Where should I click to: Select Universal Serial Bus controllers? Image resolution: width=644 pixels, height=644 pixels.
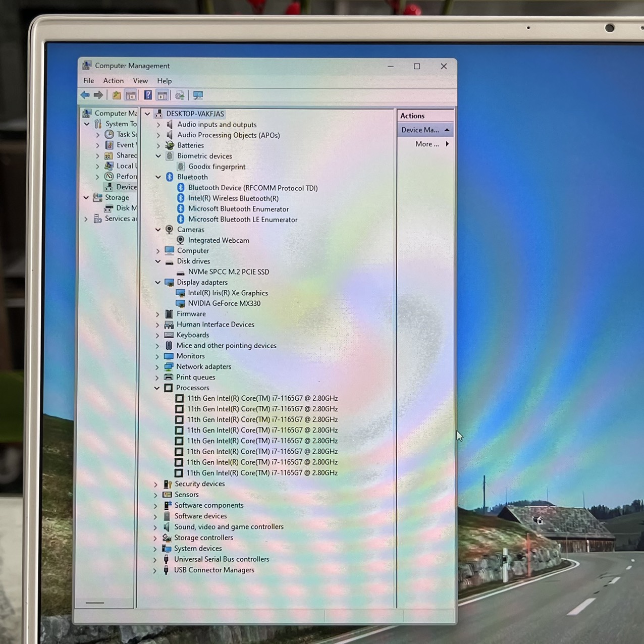[222, 559]
